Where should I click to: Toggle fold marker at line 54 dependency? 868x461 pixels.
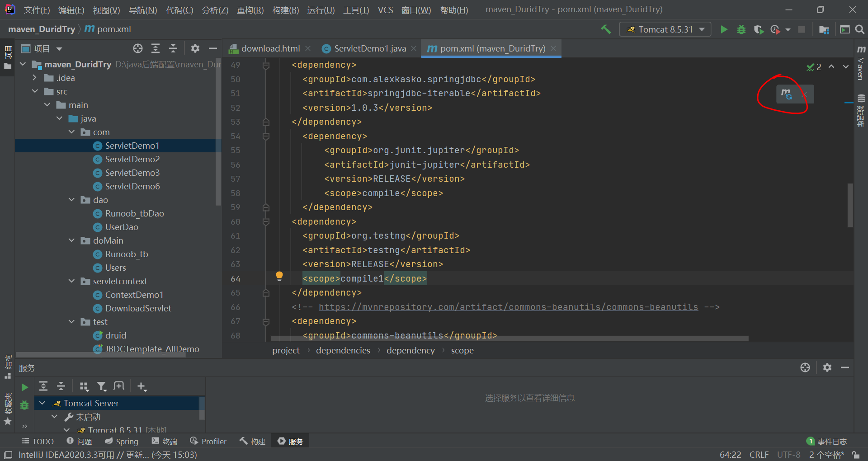(x=266, y=136)
